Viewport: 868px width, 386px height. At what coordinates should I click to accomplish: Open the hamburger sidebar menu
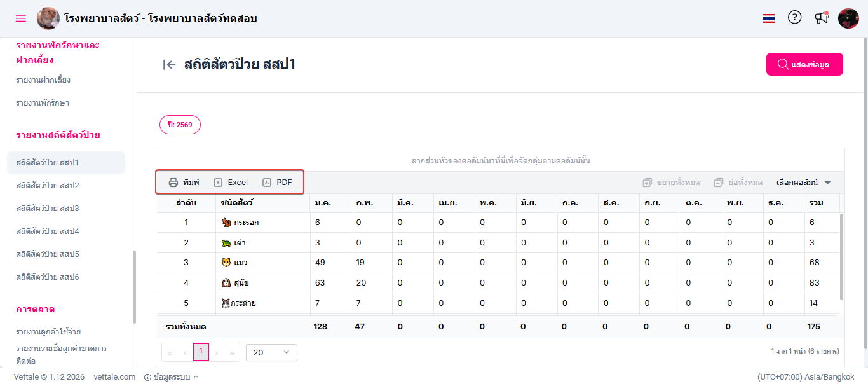(x=21, y=18)
